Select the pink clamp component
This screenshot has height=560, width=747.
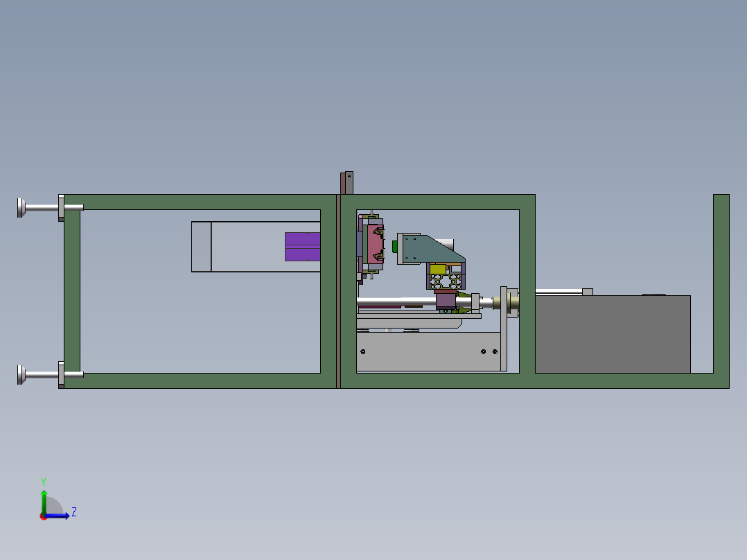[x=375, y=244]
